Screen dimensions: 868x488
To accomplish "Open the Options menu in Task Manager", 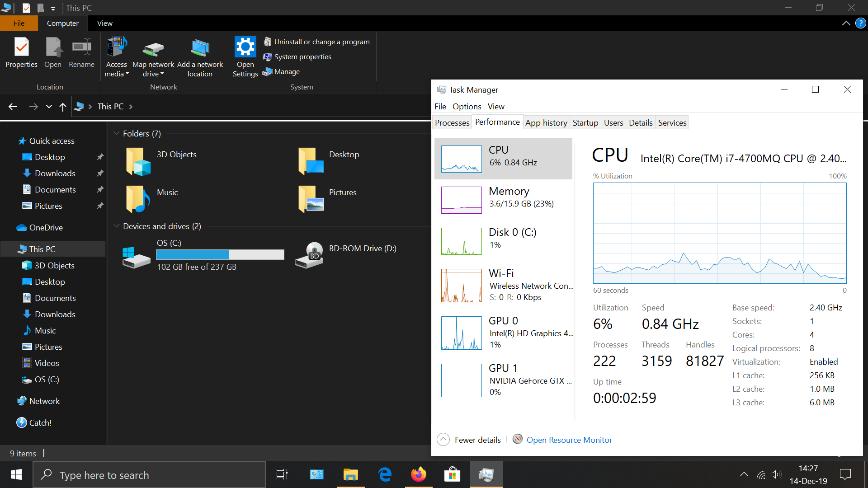I will click(467, 107).
